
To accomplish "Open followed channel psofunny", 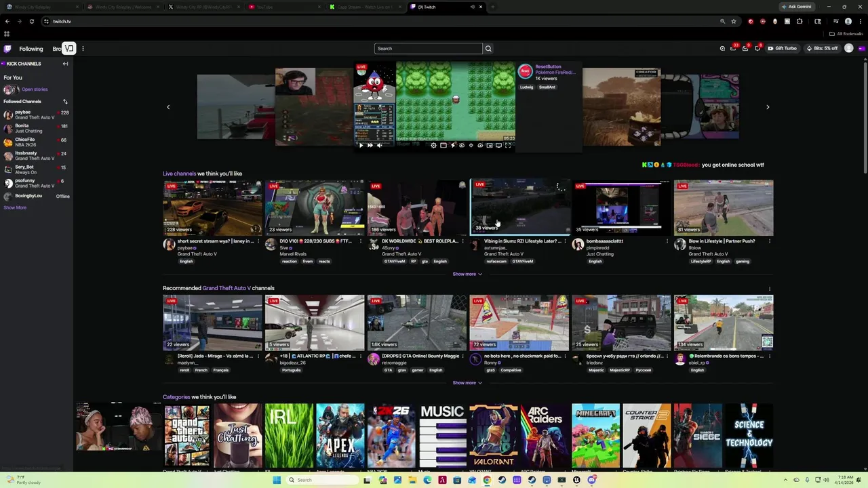I will (x=37, y=183).
